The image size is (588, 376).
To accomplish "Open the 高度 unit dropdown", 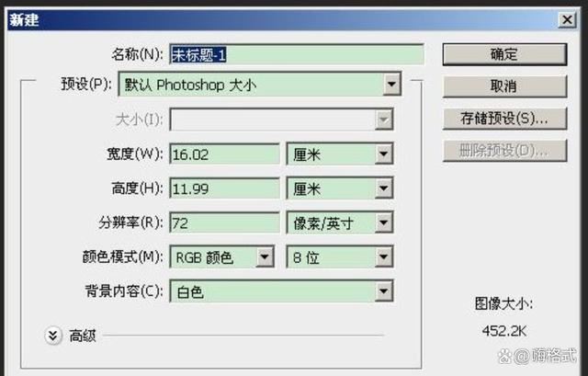I will (340, 188).
